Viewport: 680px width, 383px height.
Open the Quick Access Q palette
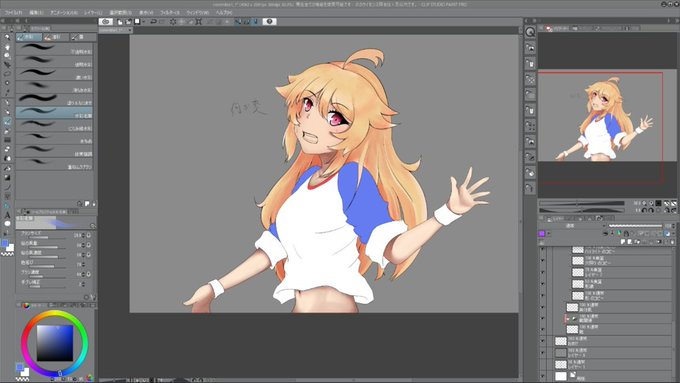pos(530,32)
